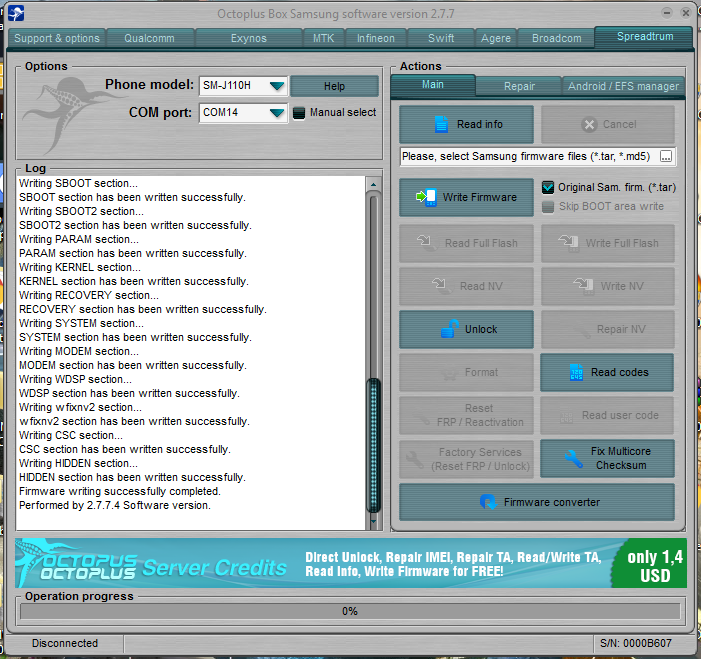701x659 pixels.
Task: Click the Write Full Flash icon
Action: (x=569, y=243)
